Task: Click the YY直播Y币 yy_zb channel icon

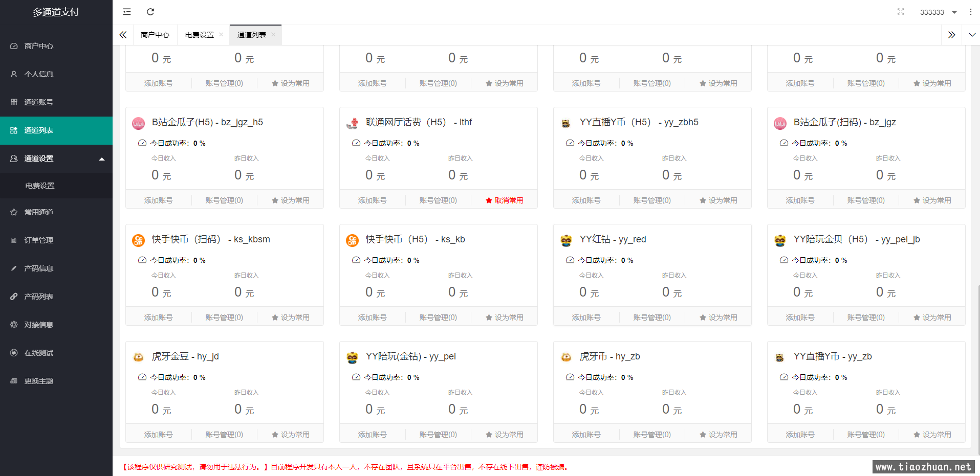Action: (780, 357)
